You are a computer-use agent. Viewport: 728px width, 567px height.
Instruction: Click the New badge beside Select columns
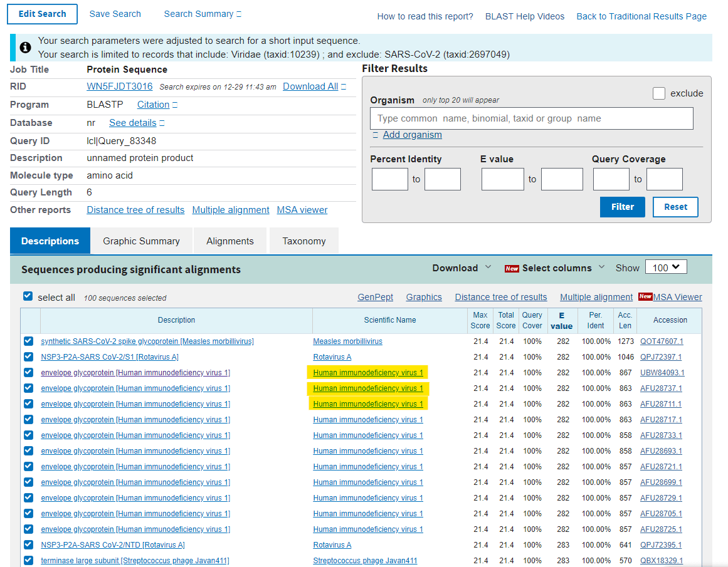(512, 269)
